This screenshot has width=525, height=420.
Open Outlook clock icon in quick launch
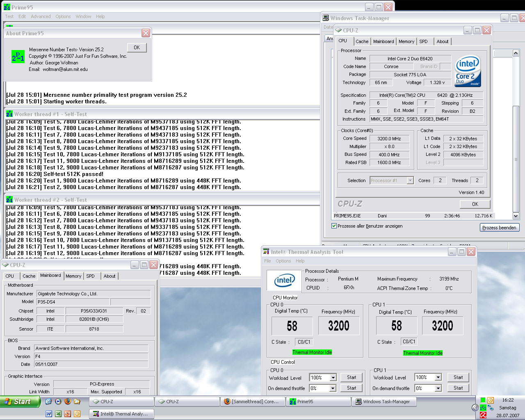point(77,414)
